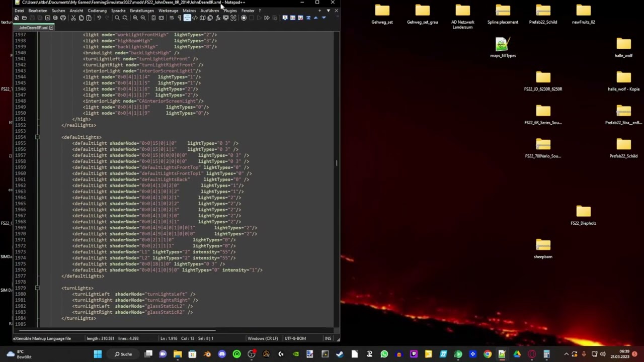Viewport: 644px width, 362px height.
Task: Select the halle_wolf desktop folder
Action: tap(623, 48)
